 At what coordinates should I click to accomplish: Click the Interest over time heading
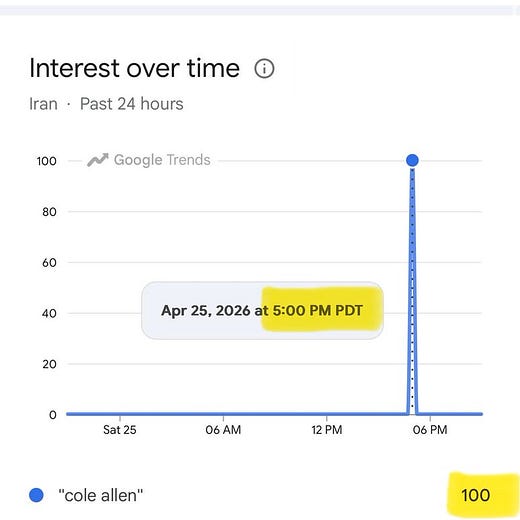coord(135,68)
